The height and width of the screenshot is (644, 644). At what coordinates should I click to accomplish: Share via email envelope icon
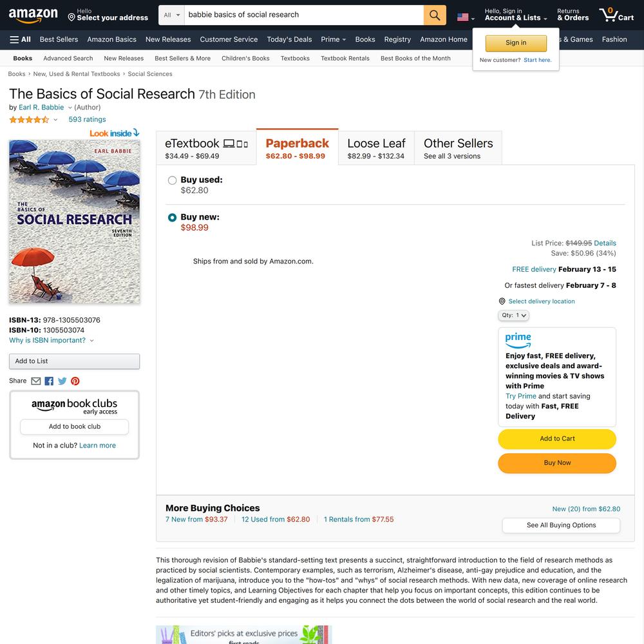click(35, 381)
